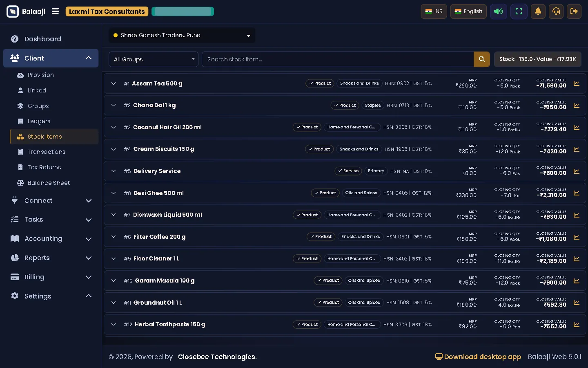Open the chart icon for Floor Cleaner 1 L
Viewport: 588px width, 368px height.
(x=577, y=259)
